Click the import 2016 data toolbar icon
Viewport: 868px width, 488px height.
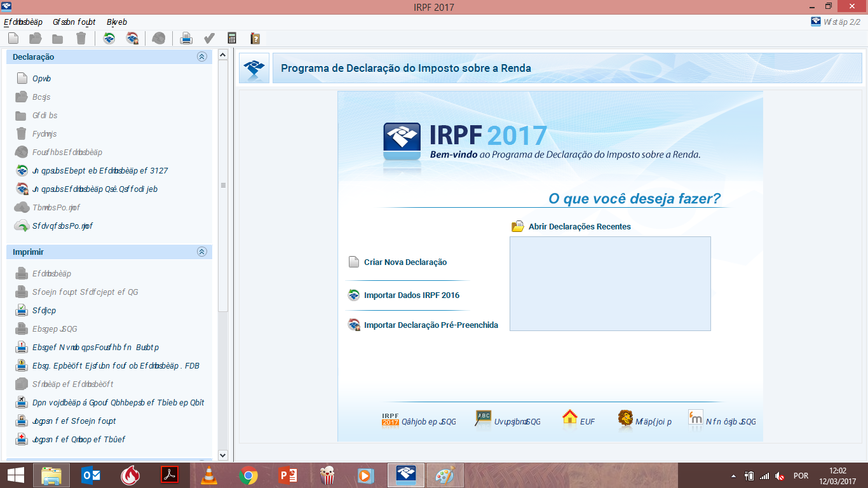(x=109, y=39)
